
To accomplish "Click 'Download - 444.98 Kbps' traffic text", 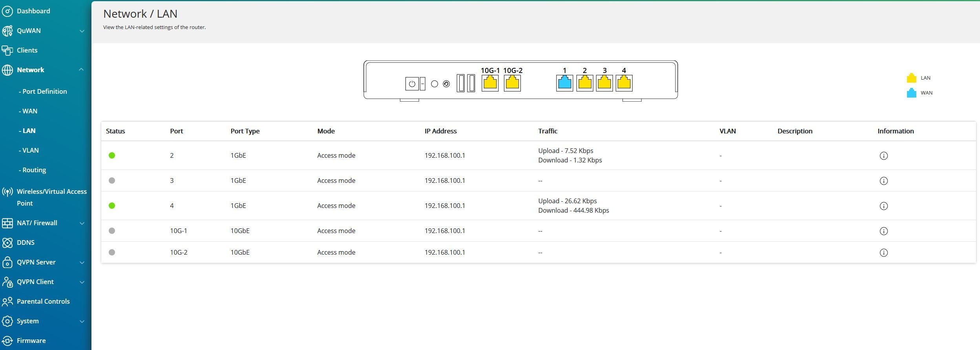I will click(573, 210).
